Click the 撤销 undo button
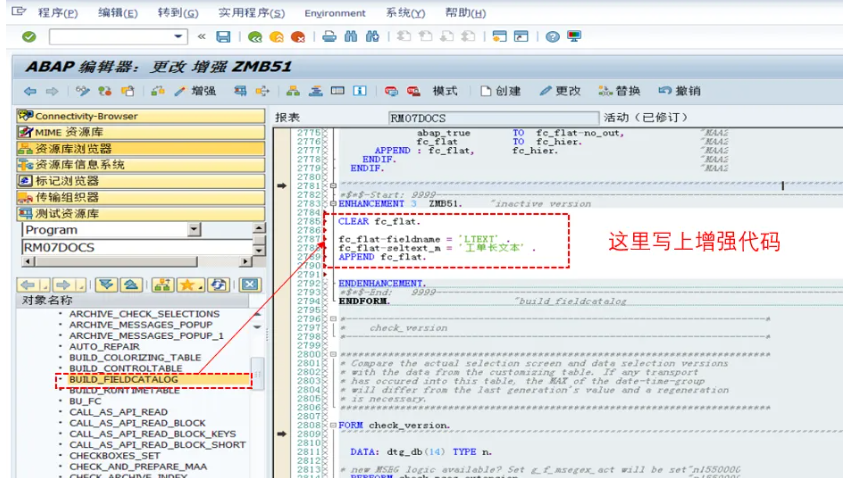 (680, 91)
